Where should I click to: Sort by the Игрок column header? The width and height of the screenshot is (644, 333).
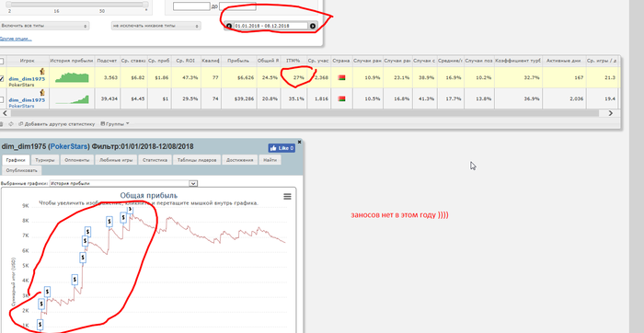pyautogui.click(x=27, y=61)
